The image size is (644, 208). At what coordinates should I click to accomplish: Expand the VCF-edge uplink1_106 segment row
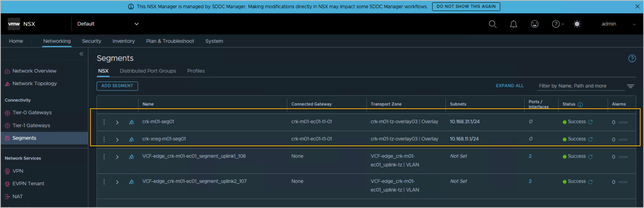click(117, 157)
